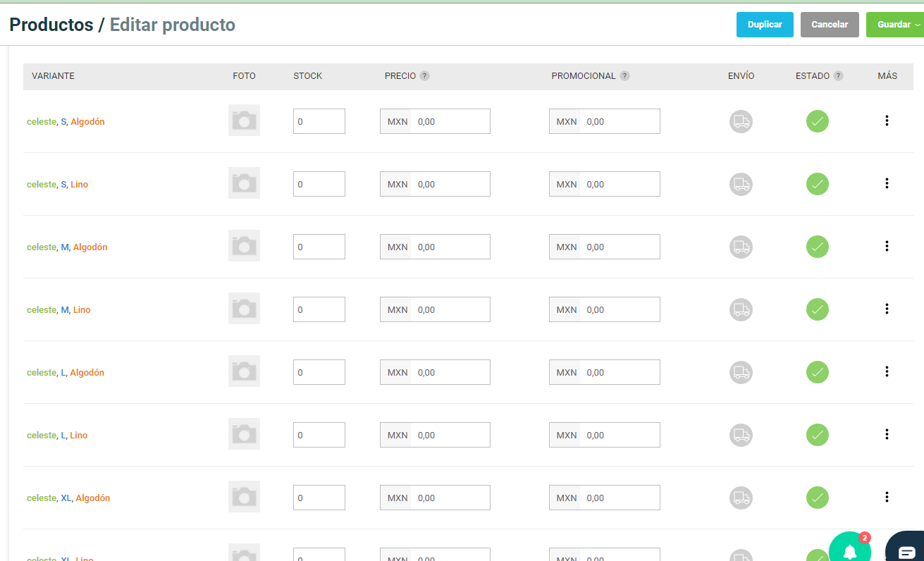Edit price field for celeste, S, Algodón
Screen dimensions: 924x561
(435, 121)
